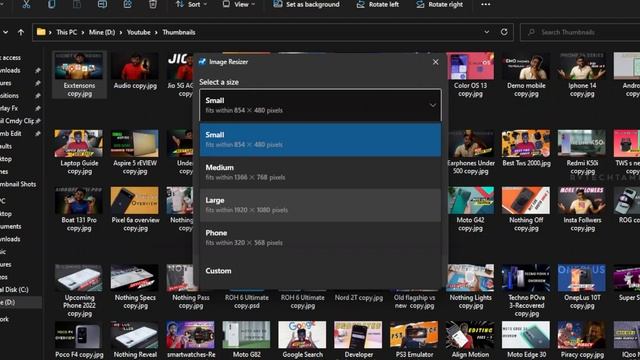
Task: Click Thumbnails in address breadcrumb
Action: click(179, 32)
